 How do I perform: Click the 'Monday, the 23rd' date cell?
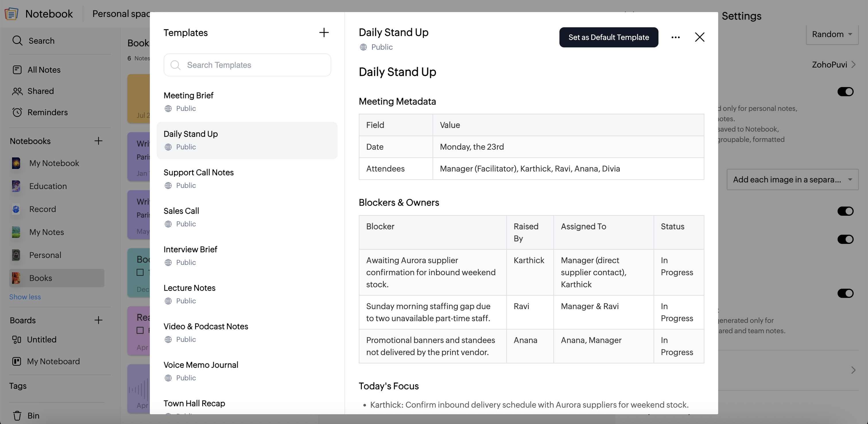coord(568,147)
